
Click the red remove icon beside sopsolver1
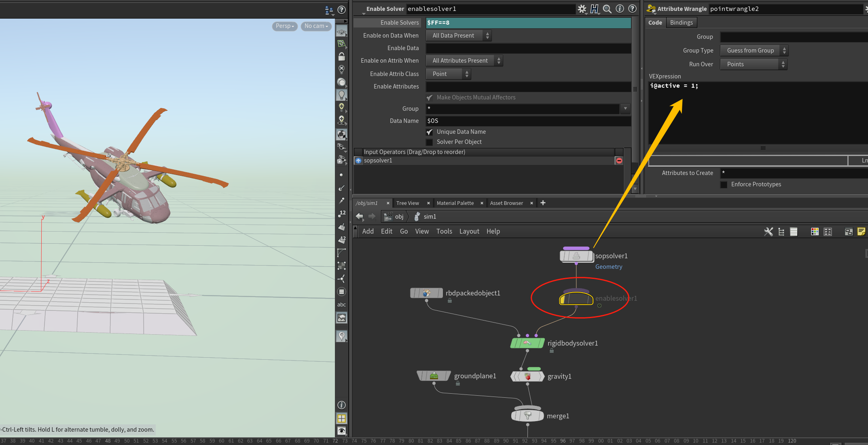(x=619, y=160)
